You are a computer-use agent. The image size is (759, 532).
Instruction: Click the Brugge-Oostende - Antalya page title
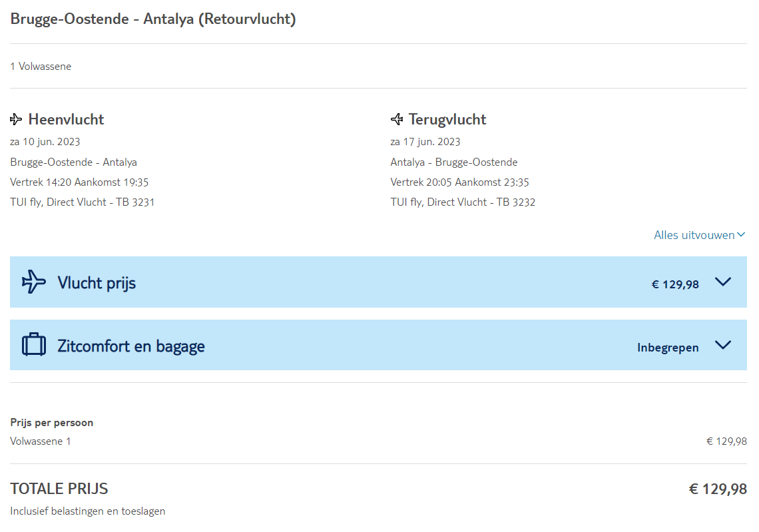(x=153, y=19)
